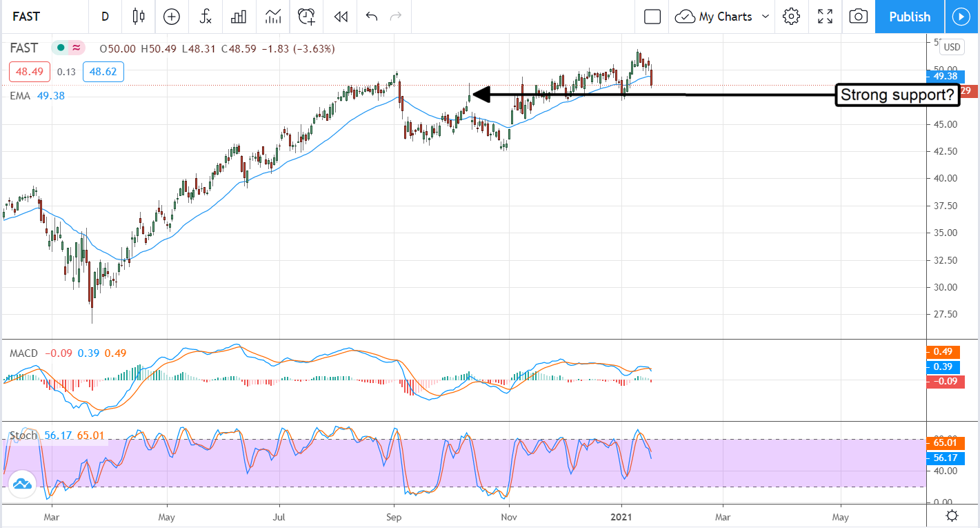Click the 45.00 price axis label

click(946, 124)
